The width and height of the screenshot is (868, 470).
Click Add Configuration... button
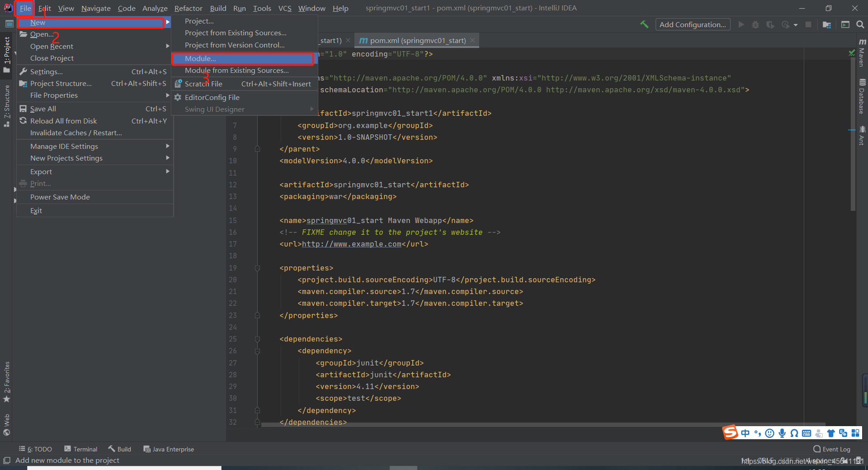(x=693, y=24)
